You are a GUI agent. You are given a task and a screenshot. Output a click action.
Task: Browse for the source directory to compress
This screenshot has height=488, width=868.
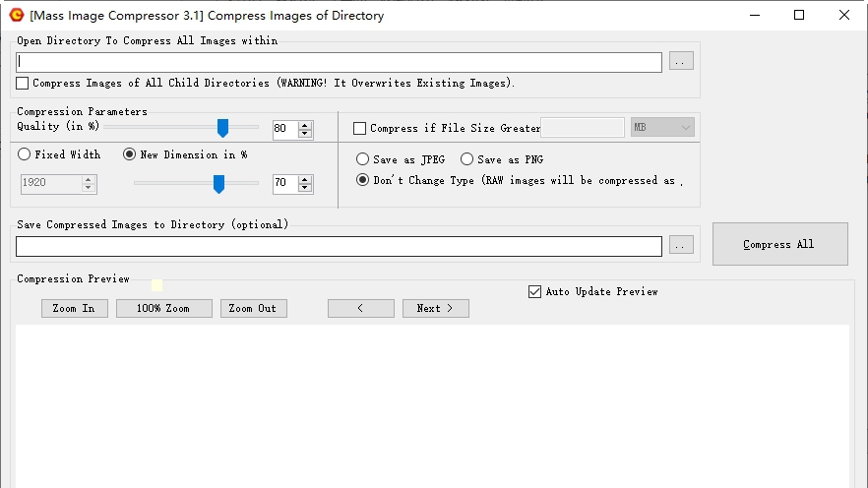(681, 62)
